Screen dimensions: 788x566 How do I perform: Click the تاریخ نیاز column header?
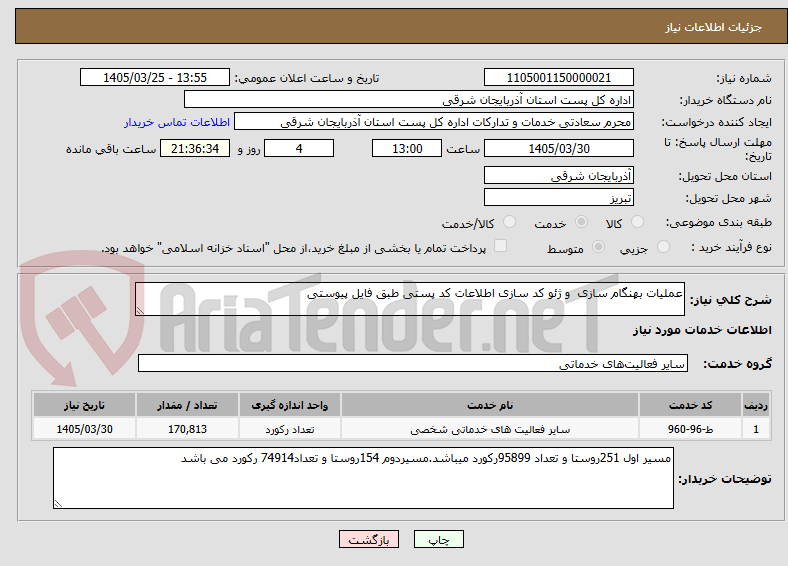point(84,405)
